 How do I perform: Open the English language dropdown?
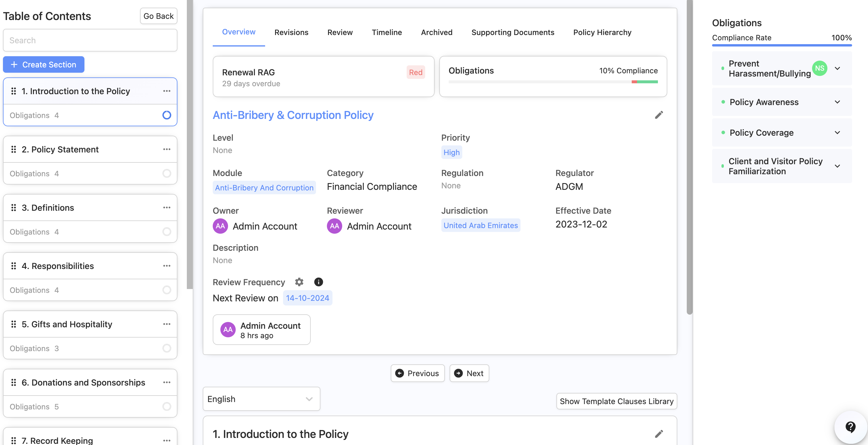(x=261, y=399)
